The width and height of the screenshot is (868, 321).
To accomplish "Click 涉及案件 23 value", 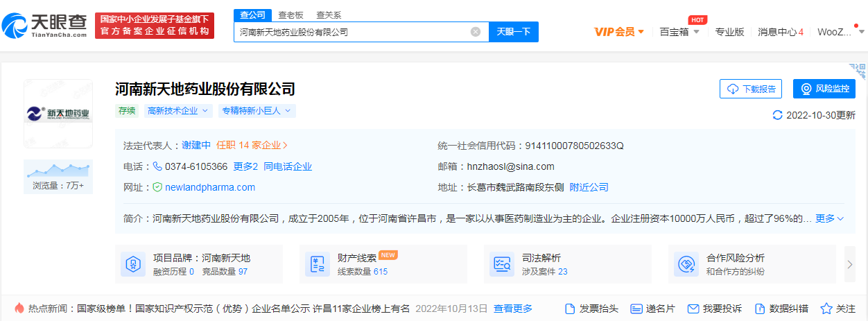I will 562,272.
